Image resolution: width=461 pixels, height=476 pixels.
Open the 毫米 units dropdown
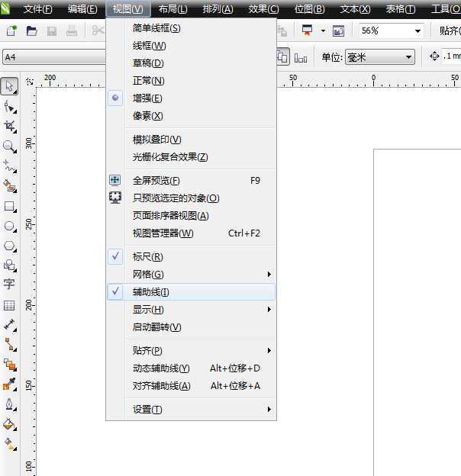(x=409, y=57)
